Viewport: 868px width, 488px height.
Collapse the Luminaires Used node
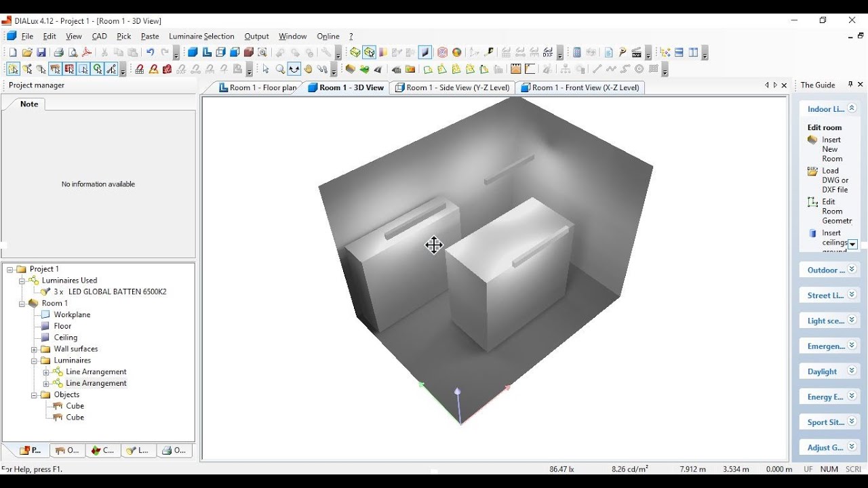click(x=22, y=281)
